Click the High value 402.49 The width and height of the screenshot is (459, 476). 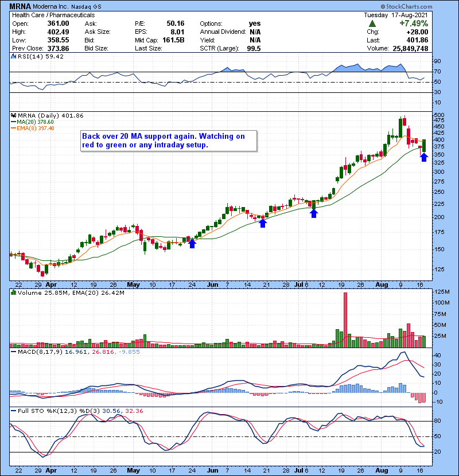coord(58,32)
